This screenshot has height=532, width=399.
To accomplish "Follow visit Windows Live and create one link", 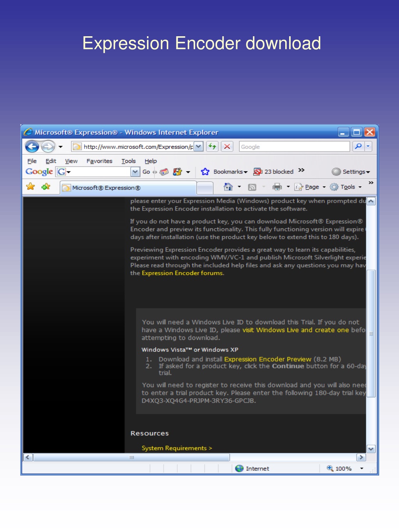I will (x=296, y=330).
